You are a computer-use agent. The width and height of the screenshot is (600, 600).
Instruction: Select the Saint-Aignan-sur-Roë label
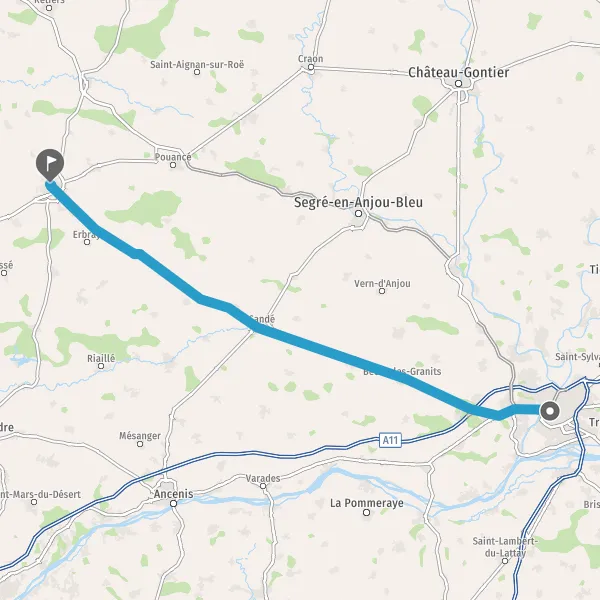pyautogui.click(x=197, y=64)
